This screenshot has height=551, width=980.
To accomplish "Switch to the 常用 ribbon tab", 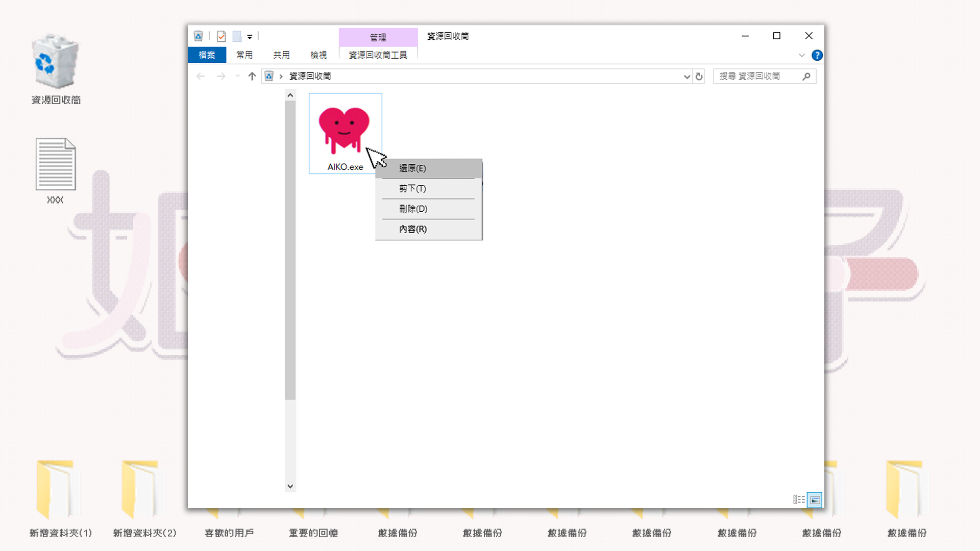I will 244,55.
